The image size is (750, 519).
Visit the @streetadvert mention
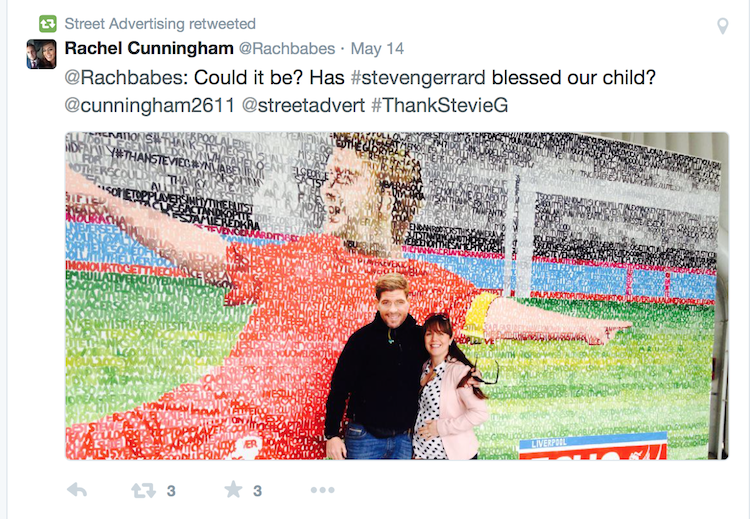(x=303, y=105)
